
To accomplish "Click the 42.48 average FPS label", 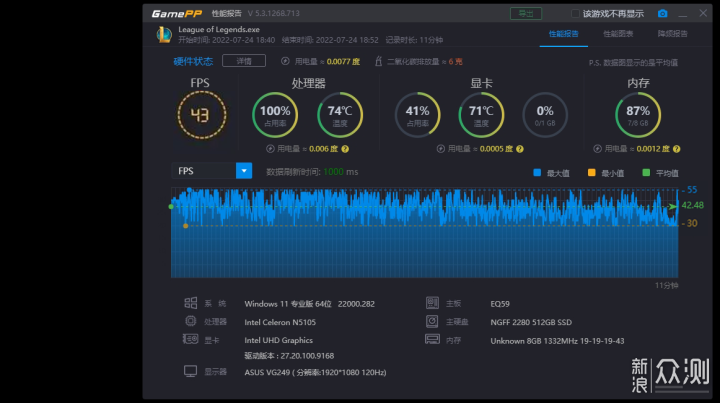I will coord(692,205).
